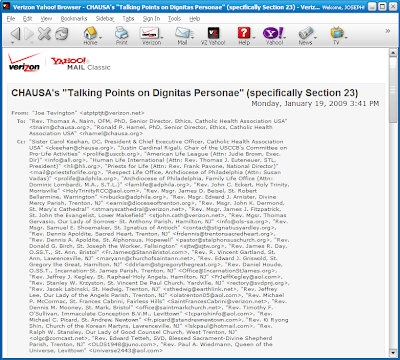Click recipient address tnairn@chausa.org
The width and height of the screenshot is (400, 360).
coord(60,127)
